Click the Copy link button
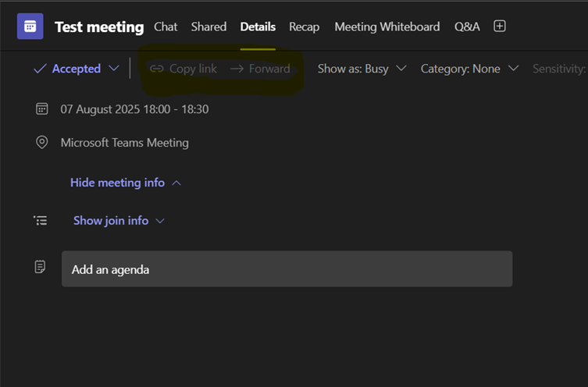 (x=183, y=69)
